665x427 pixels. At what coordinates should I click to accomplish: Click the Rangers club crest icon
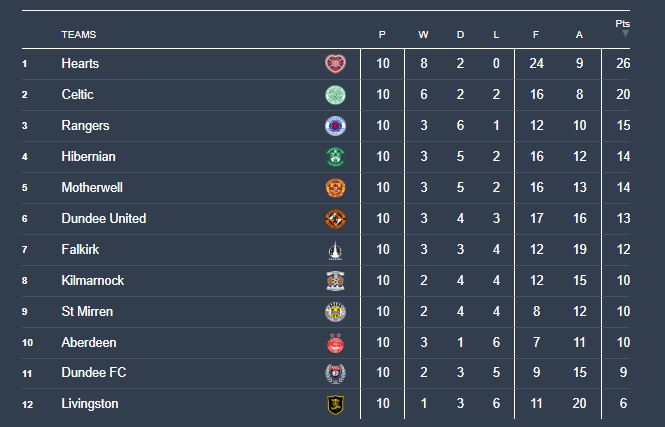(x=335, y=126)
